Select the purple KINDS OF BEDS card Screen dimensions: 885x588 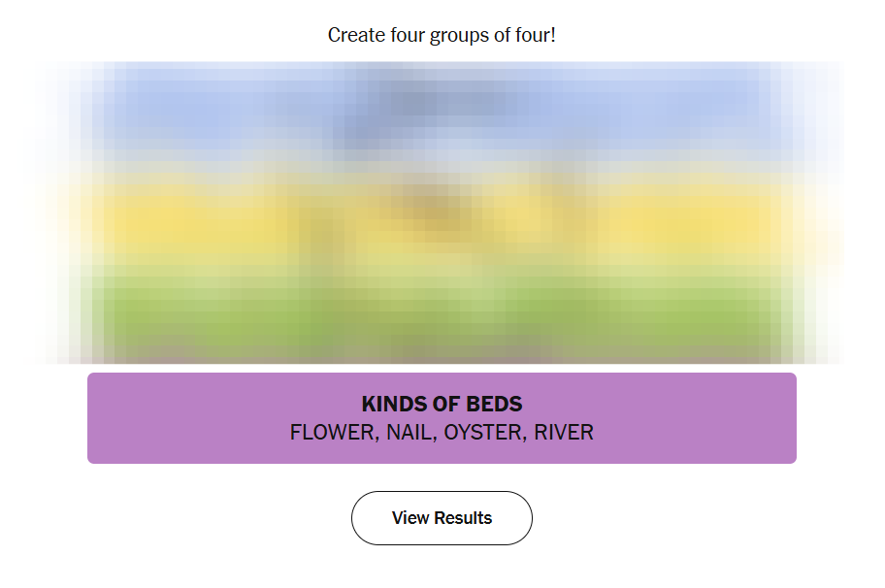(442, 418)
